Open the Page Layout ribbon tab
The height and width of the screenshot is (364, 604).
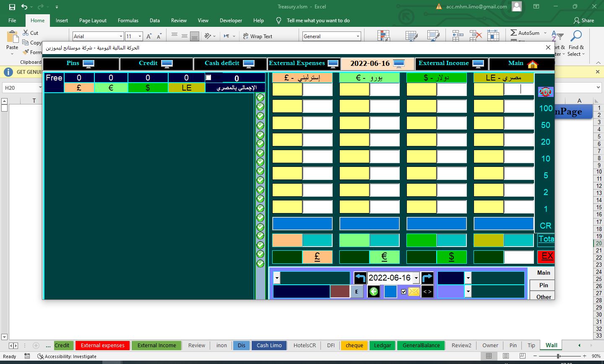pyautogui.click(x=93, y=21)
